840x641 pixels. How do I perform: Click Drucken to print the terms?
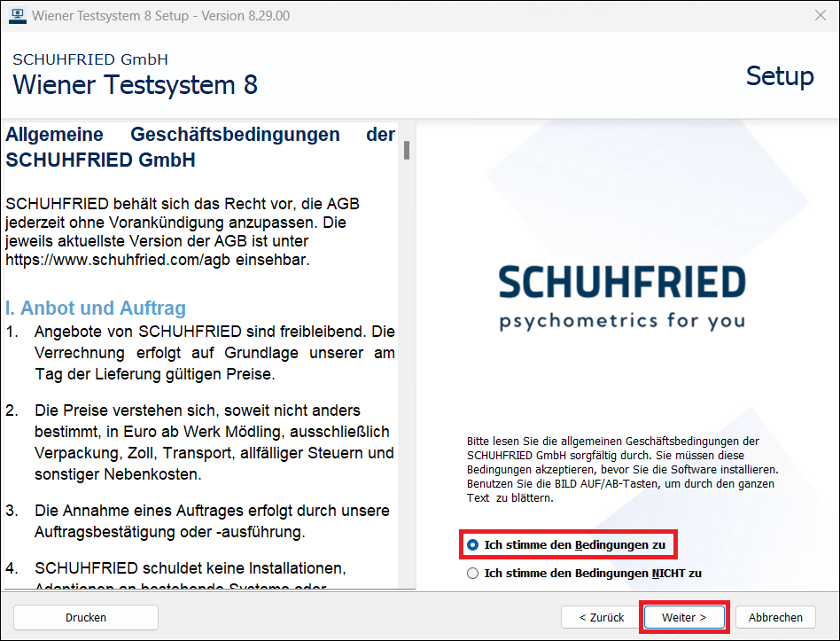pyautogui.click(x=85, y=617)
